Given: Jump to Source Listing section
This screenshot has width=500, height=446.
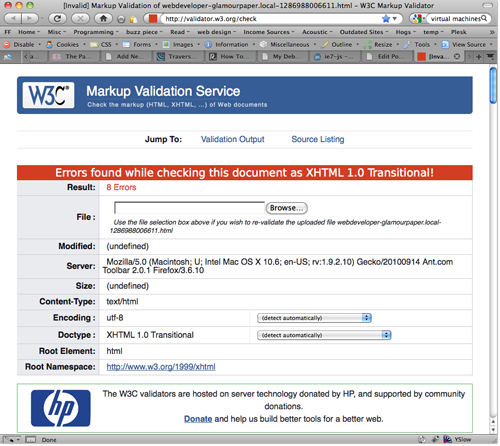Looking at the screenshot, I should (x=318, y=139).
